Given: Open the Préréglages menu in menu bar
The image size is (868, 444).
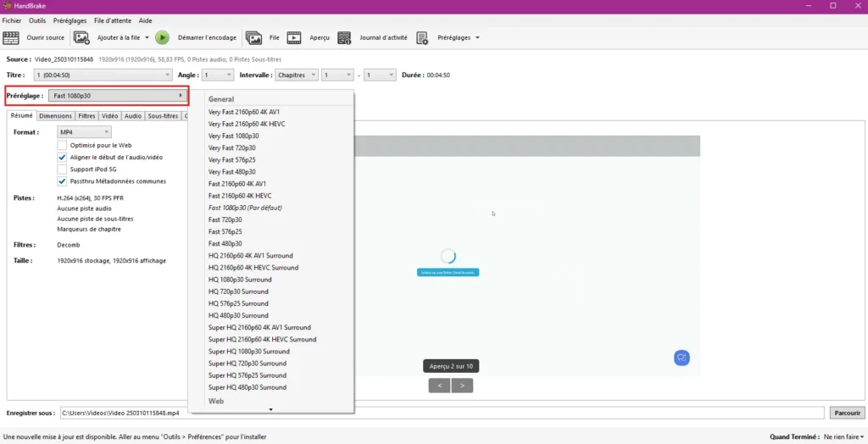Looking at the screenshot, I should click(70, 20).
